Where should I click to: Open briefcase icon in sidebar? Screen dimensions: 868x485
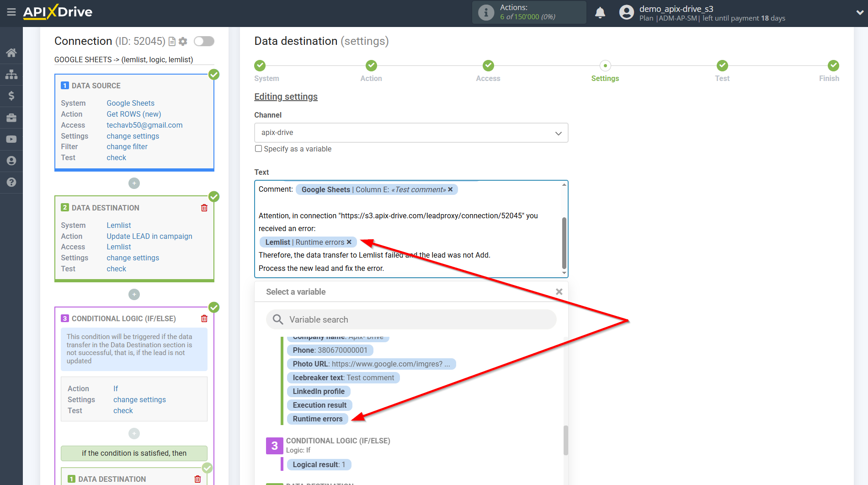11,118
